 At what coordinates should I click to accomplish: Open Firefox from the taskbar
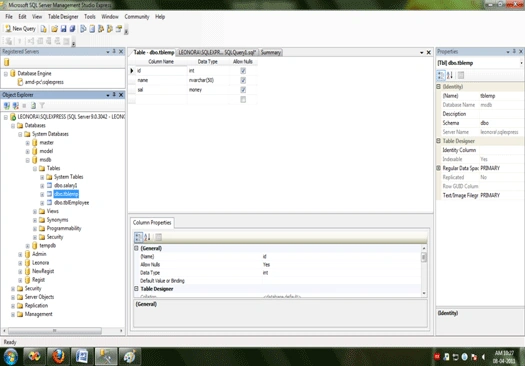[x=58, y=357]
